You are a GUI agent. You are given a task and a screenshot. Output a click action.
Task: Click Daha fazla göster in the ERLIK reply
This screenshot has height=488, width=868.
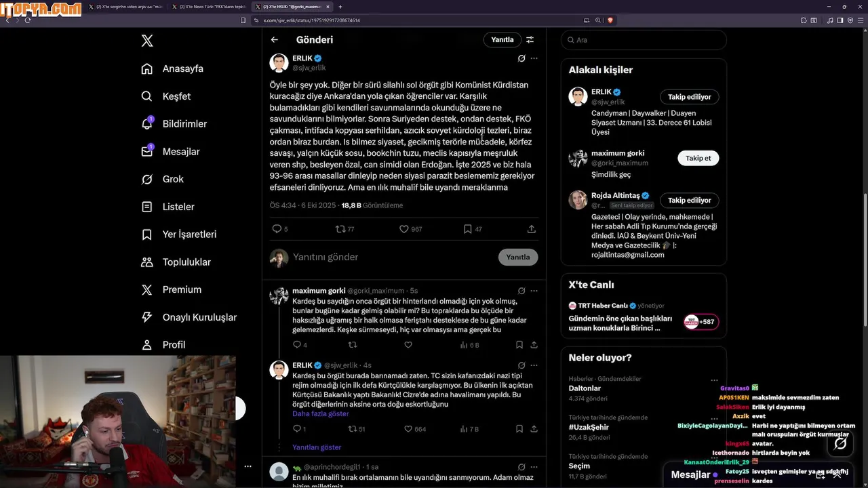(321, 413)
